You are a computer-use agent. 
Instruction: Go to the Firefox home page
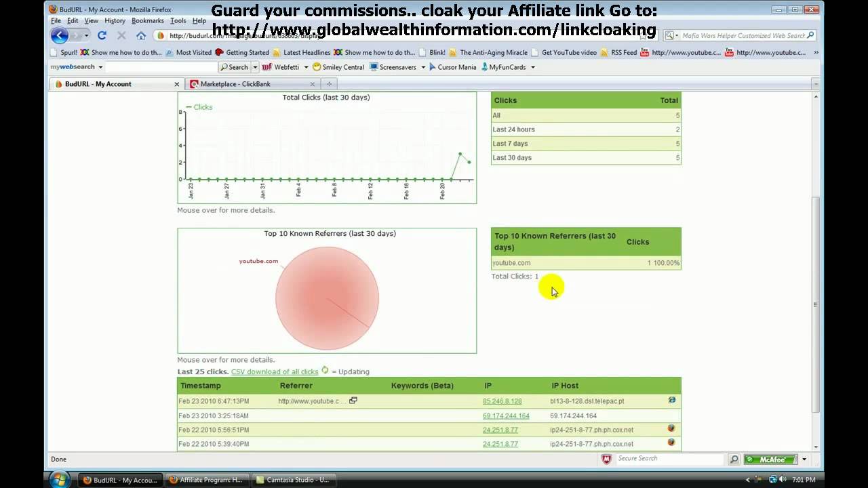click(140, 35)
